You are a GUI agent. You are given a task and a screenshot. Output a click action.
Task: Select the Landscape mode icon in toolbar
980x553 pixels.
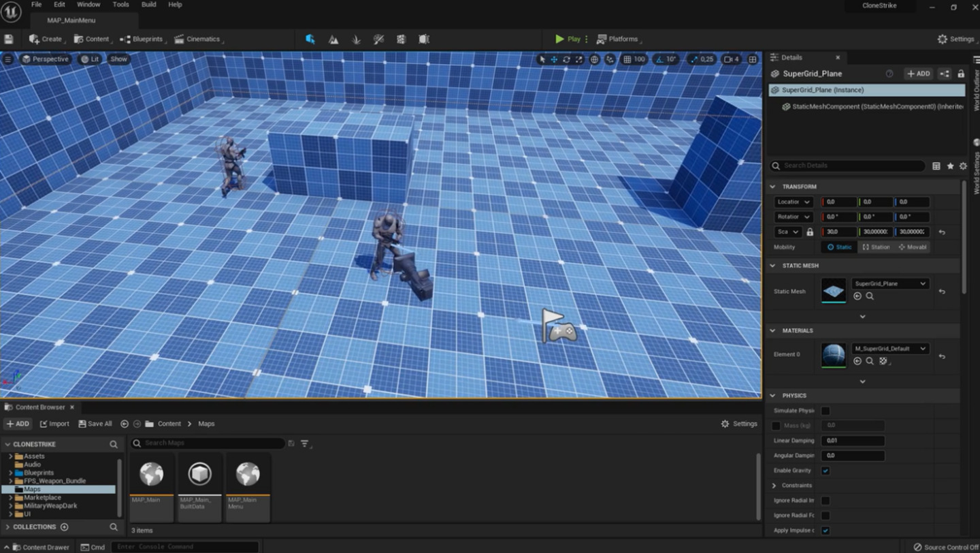pos(333,39)
